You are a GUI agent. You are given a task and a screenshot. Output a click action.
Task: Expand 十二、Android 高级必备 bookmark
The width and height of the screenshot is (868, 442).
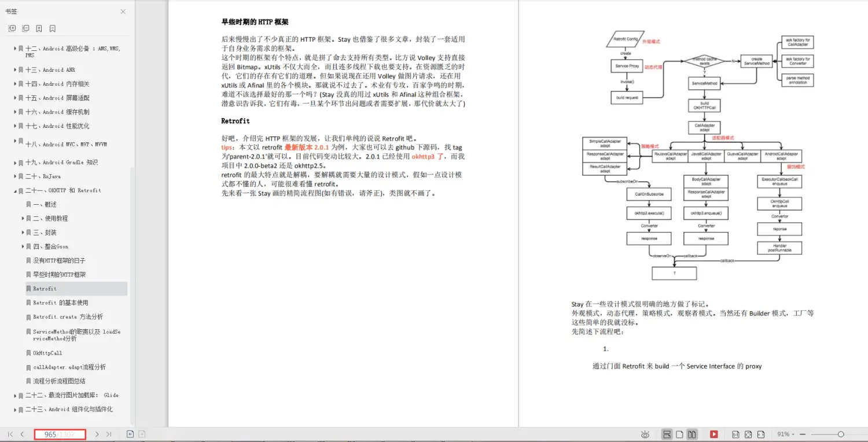(x=15, y=49)
